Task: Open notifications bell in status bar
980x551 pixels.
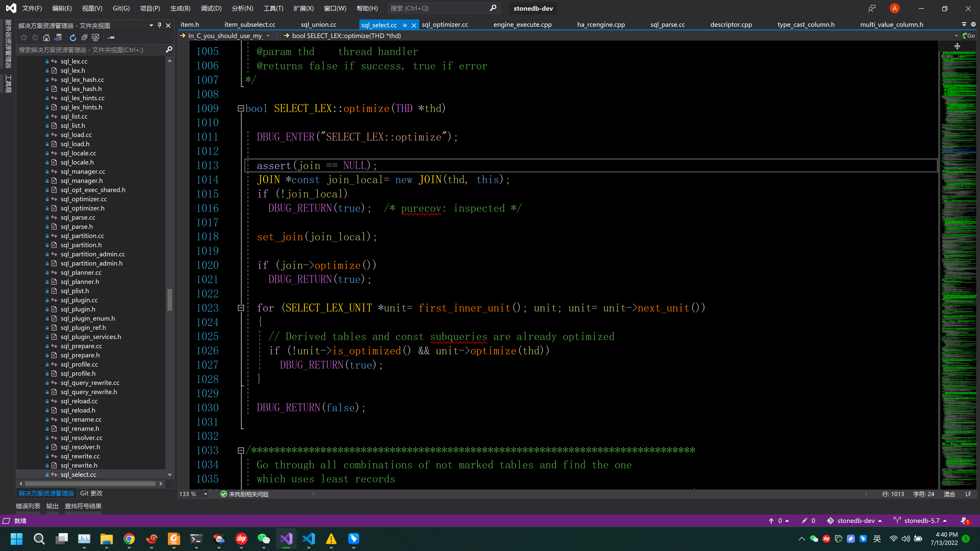Action: (964, 521)
